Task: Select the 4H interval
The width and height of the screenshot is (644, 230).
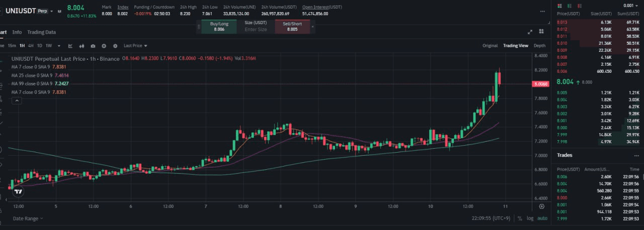Action: tap(31, 46)
